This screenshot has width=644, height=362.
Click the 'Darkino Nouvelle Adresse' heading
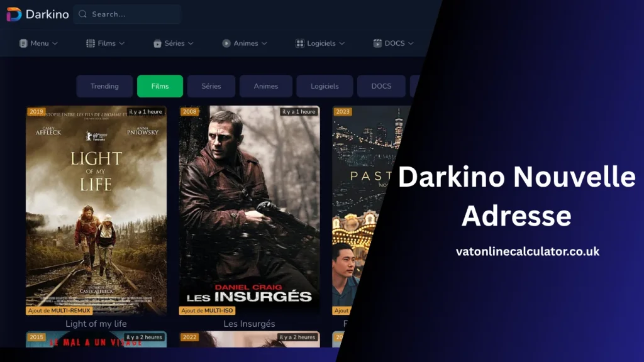click(517, 196)
